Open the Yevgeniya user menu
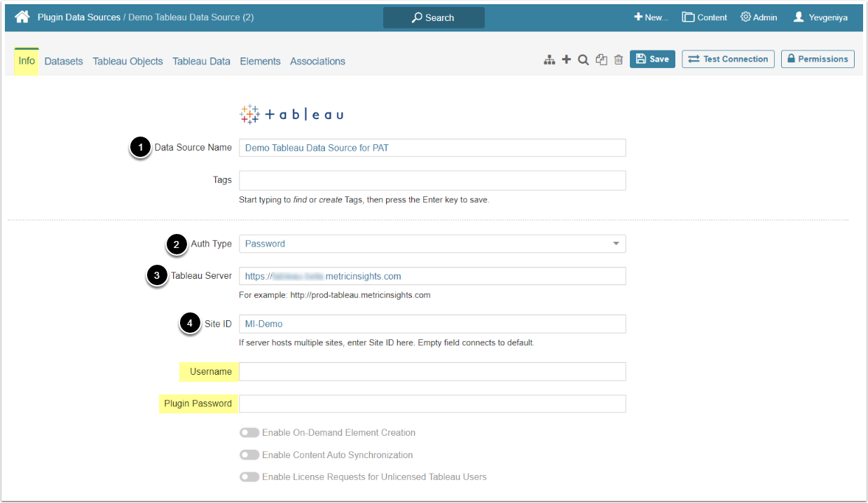 [x=820, y=18]
